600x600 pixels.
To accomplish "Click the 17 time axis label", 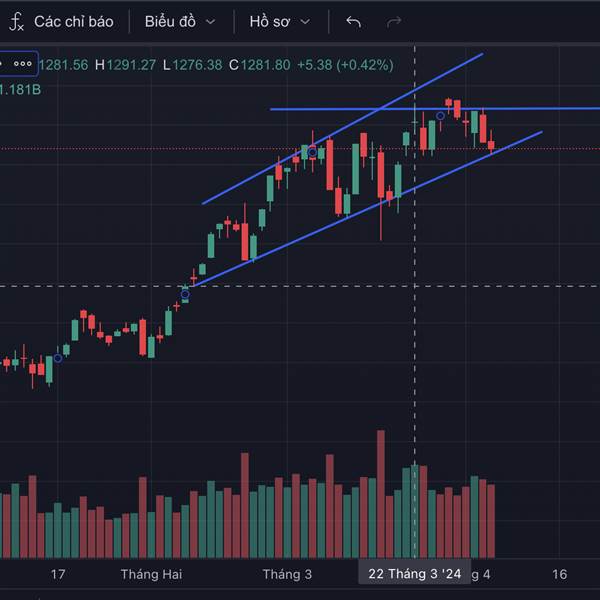I will click(x=58, y=574).
